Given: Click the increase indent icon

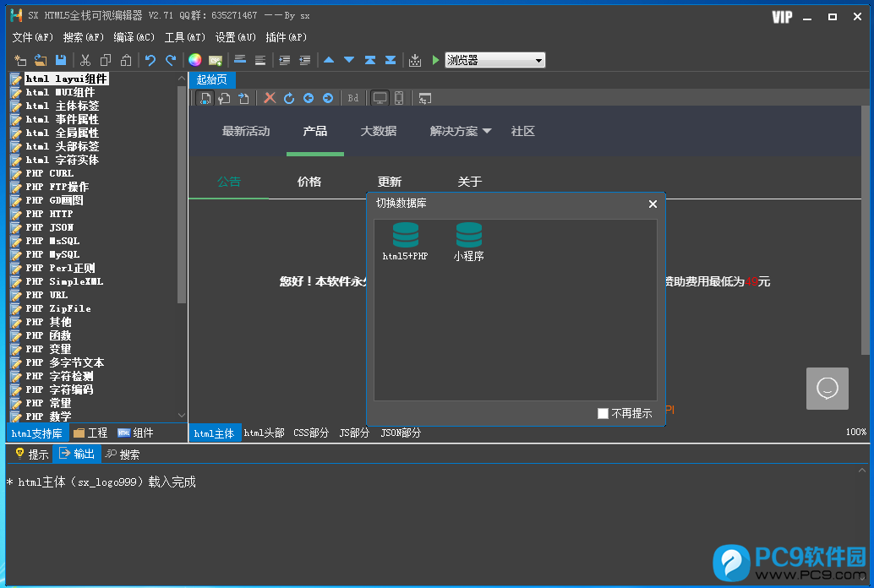Looking at the screenshot, I should (284, 60).
